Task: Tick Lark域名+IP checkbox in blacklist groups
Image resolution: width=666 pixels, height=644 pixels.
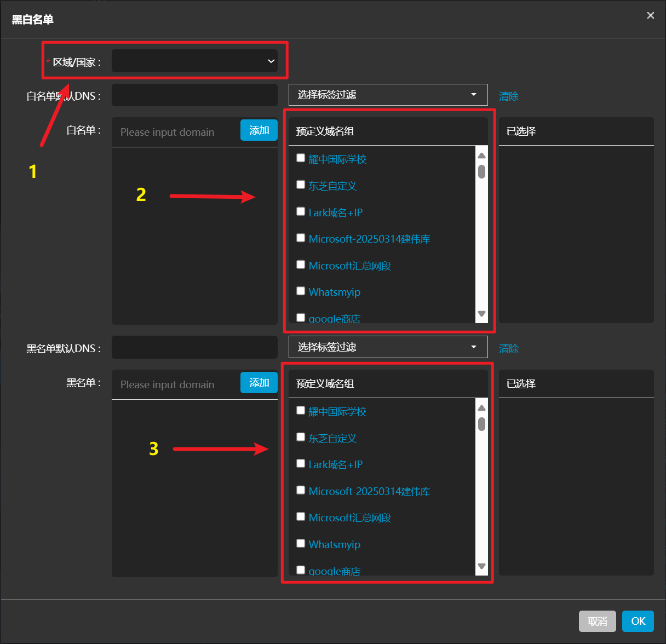Action: click(x=301, y=464)
